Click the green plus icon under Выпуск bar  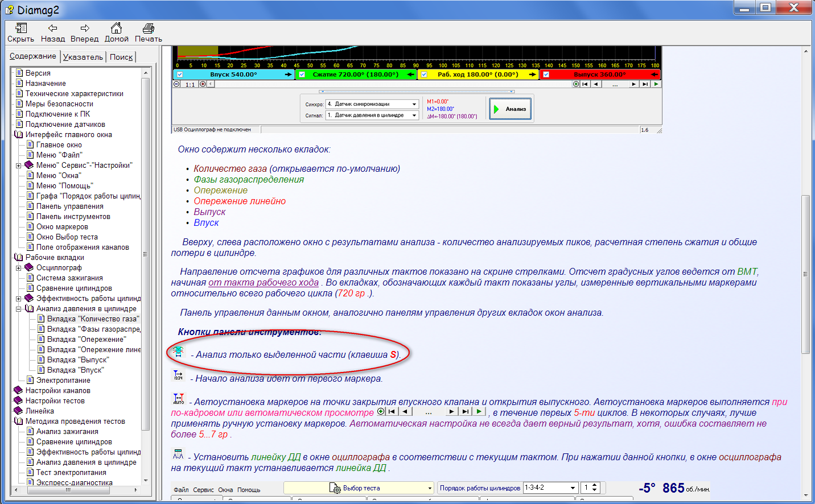576,84
